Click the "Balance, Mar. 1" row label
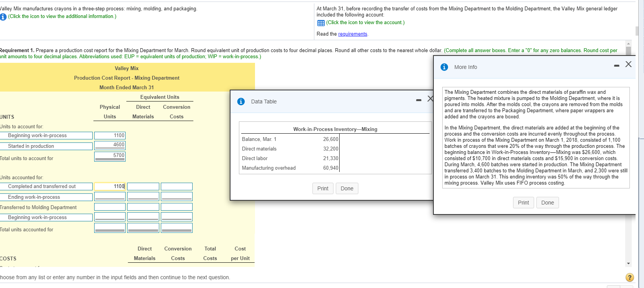This screenshot has height=288, width=644. click(259, 139)
